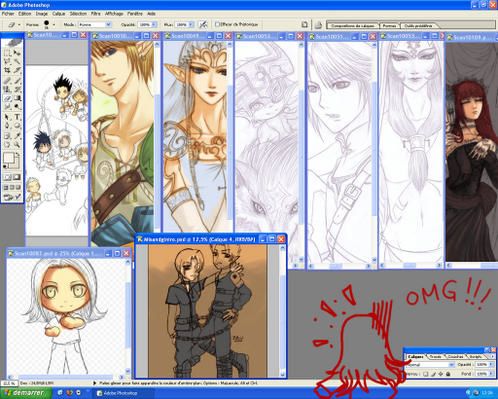
Task: Toggle the airbrush icon in options bar
Action: coord(203,24)
